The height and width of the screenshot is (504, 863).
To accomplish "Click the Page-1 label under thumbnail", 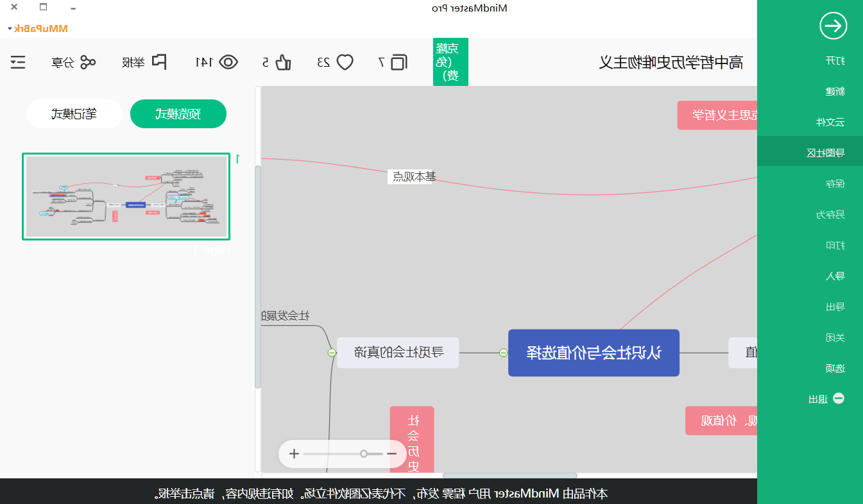I will 212,250.
